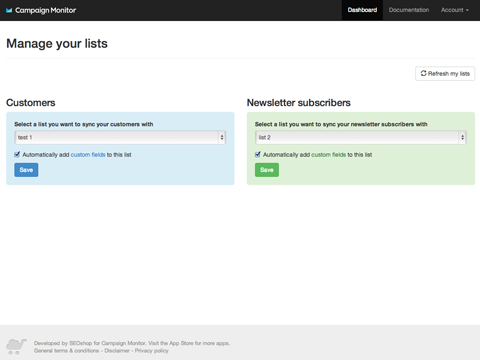Viewport: 480px width, 360px height.
Task: Open the customers list dropdown showing test 1
Action: tap(120, 137)
